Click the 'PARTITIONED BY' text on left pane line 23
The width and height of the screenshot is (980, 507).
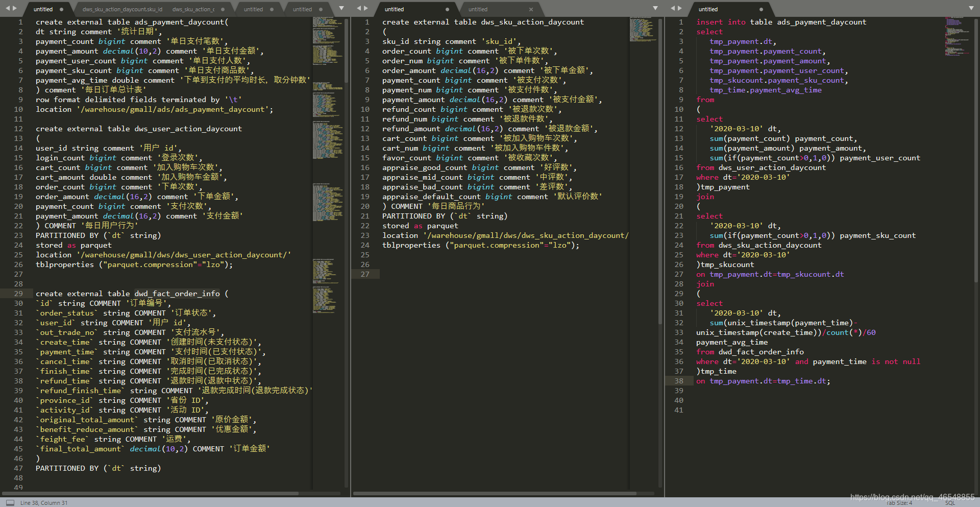67,235
